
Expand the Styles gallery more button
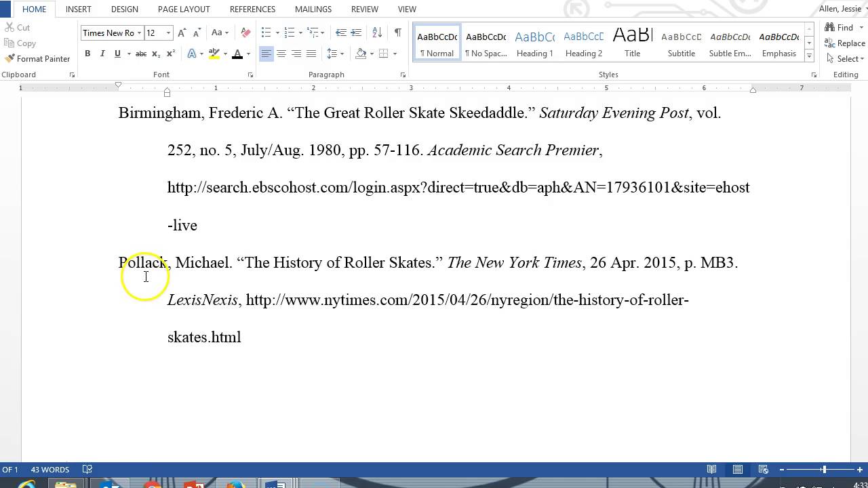pyautogui.click(x=809, y=56)
